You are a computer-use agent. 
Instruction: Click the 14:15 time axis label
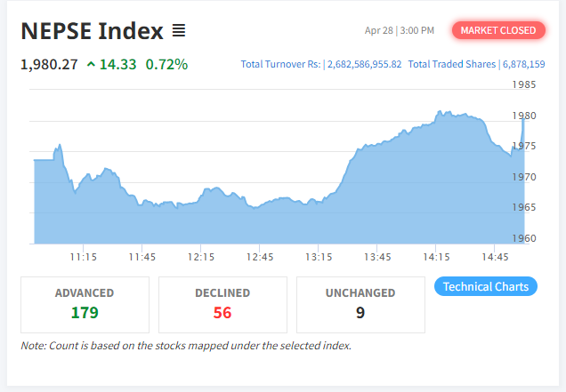tap(436, 257)
